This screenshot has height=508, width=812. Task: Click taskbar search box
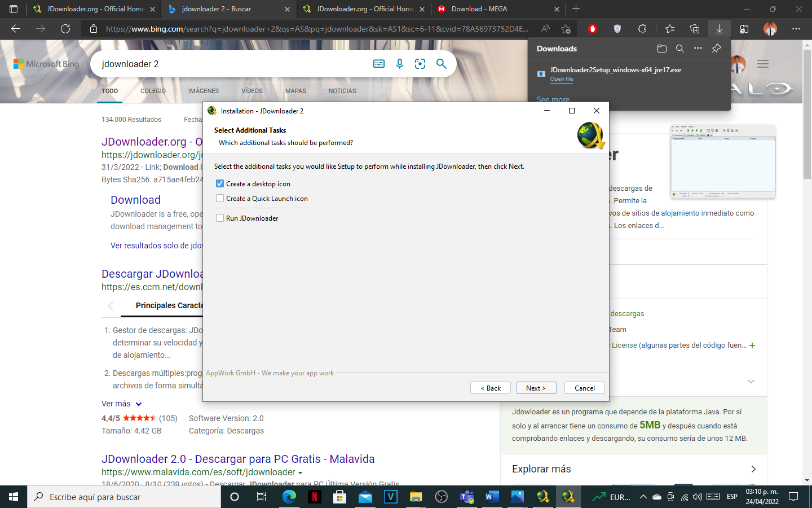pyautogui.click(x=124, y=497)
